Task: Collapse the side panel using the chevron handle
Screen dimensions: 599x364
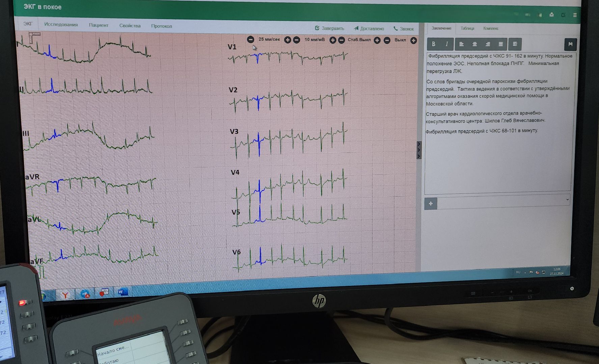Action: click(x=419, y=150)
